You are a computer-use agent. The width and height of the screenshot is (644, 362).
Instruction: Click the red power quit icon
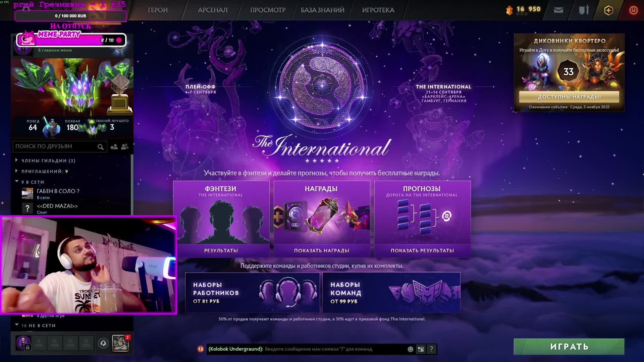click(633, 10)
